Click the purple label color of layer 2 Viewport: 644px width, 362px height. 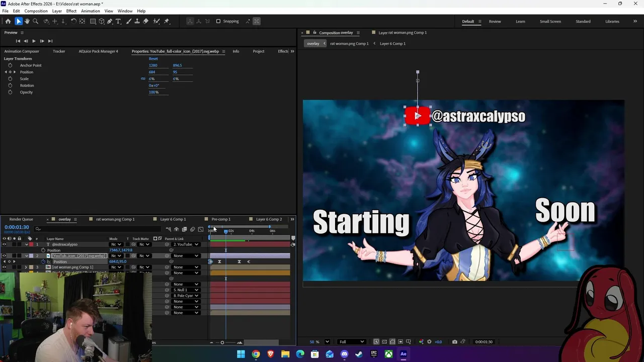pos(31,255)
